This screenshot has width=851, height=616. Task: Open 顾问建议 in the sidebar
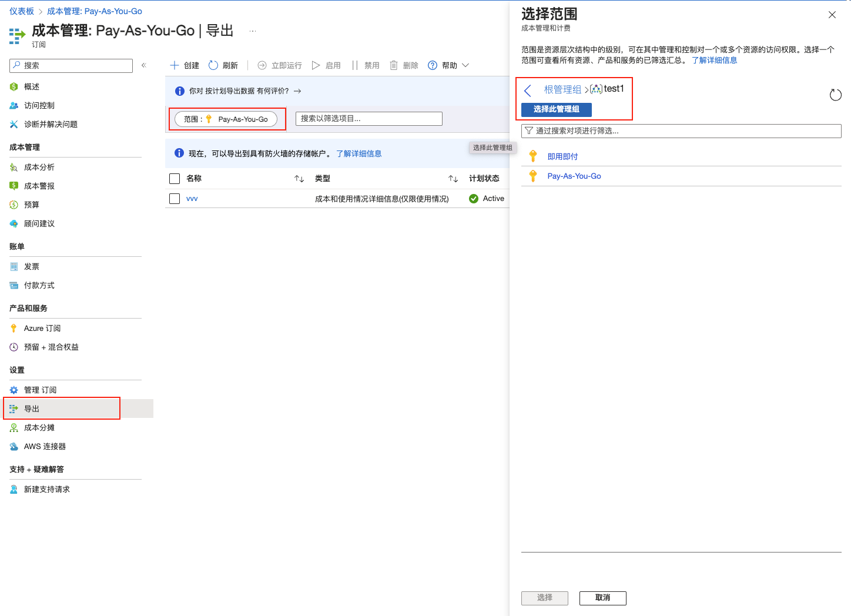(39, 224)
